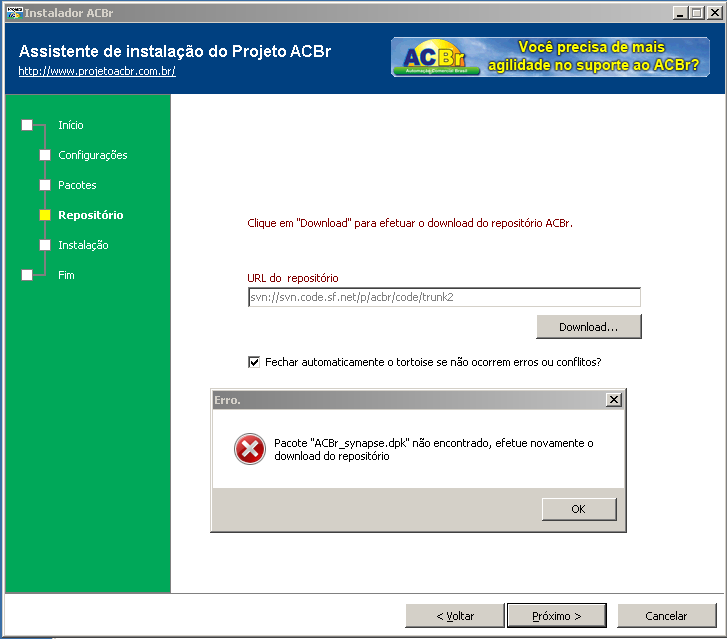Select the Repositório step

tap(91, 215)
